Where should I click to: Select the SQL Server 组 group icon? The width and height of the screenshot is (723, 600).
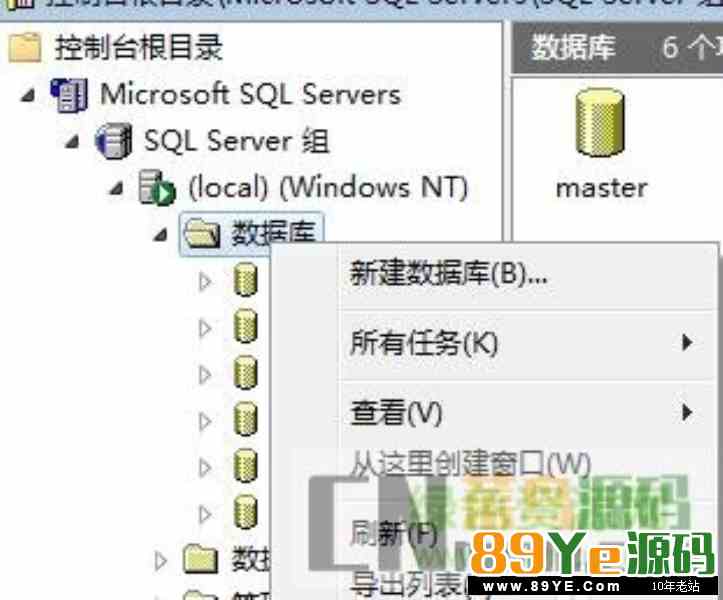click(113, 141)
